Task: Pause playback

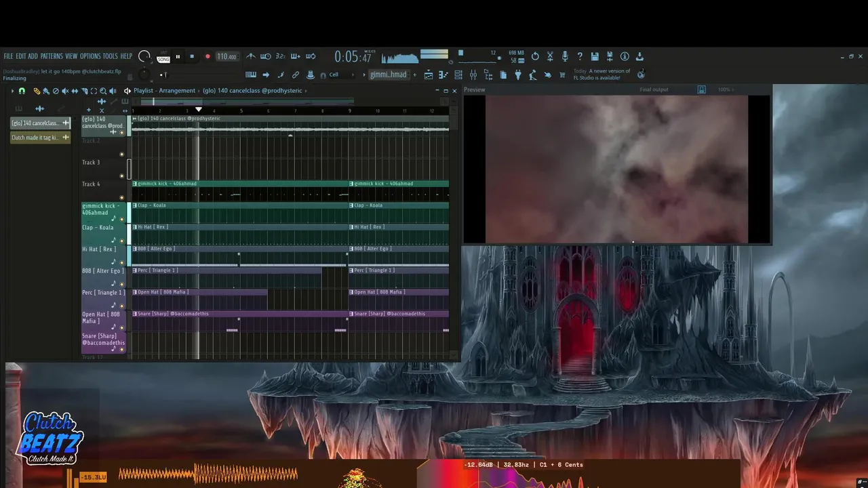Action: (178, 57)
